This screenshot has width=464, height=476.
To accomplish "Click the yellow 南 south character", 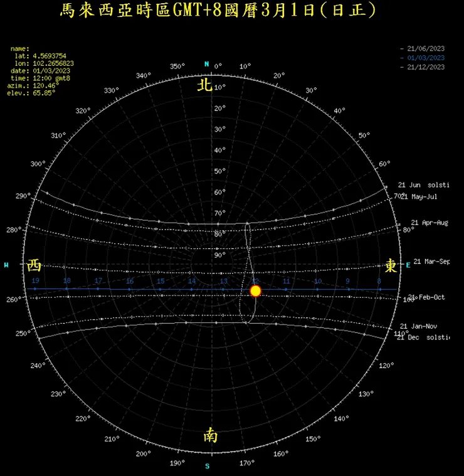I will [210, 435].
